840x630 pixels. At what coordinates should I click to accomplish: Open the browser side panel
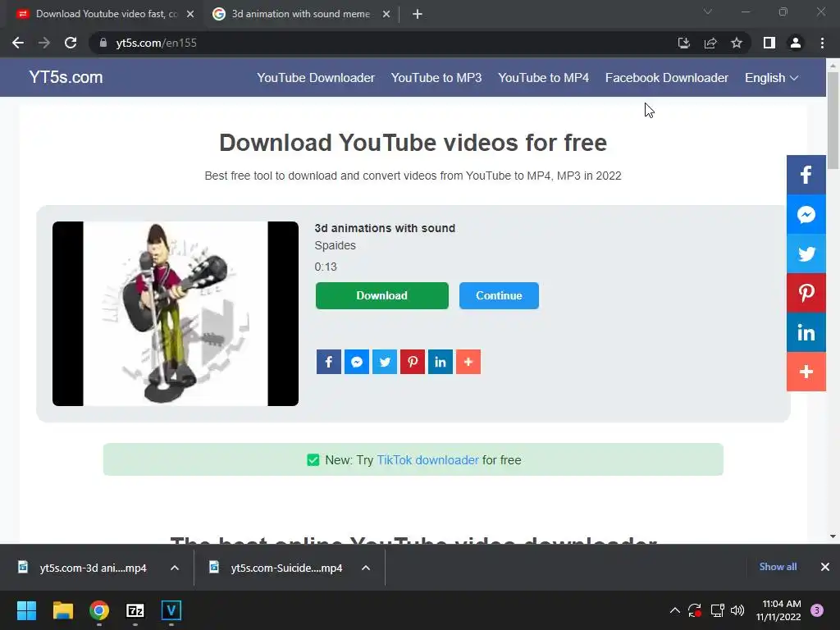click(x=769, y=43)
